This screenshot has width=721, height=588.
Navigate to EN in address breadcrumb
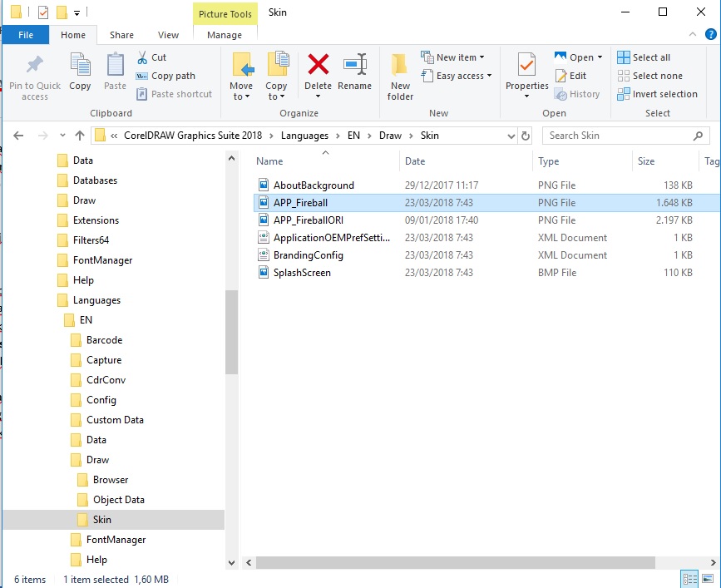pos(353,136)
